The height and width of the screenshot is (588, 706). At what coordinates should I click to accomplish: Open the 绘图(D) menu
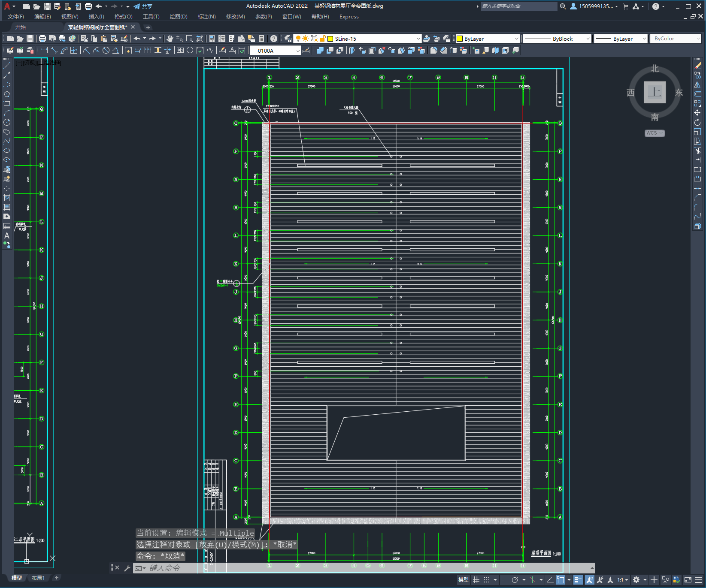[179, 17]
